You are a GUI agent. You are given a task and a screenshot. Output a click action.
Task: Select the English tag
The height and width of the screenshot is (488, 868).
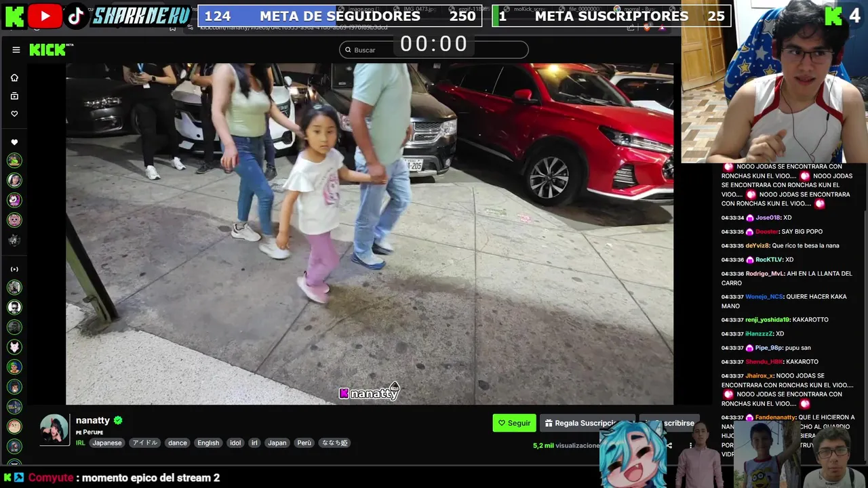point(208,443)
